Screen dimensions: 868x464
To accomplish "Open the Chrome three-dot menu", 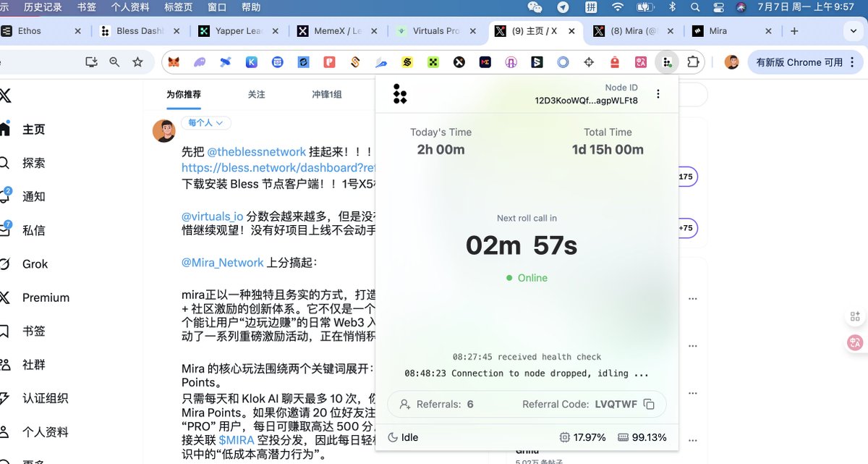I will pyautogui.click(x=851, y=62).
